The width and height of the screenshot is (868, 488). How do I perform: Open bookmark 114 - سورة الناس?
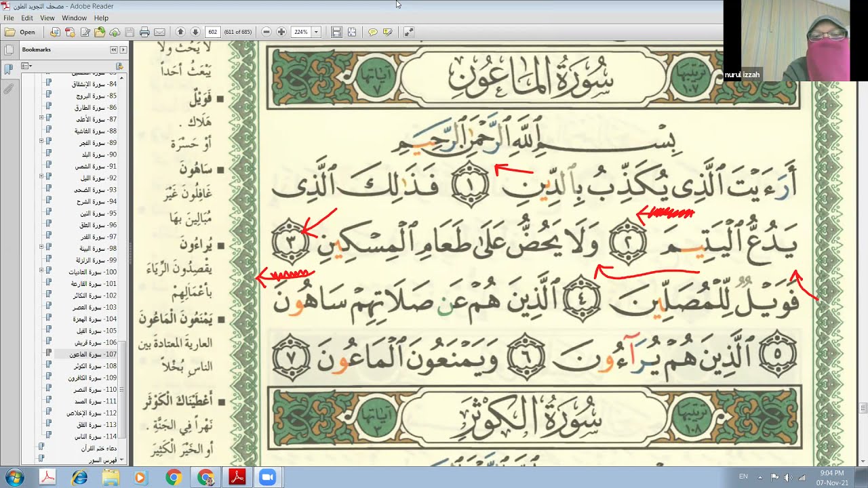click(x=97, y=436)
